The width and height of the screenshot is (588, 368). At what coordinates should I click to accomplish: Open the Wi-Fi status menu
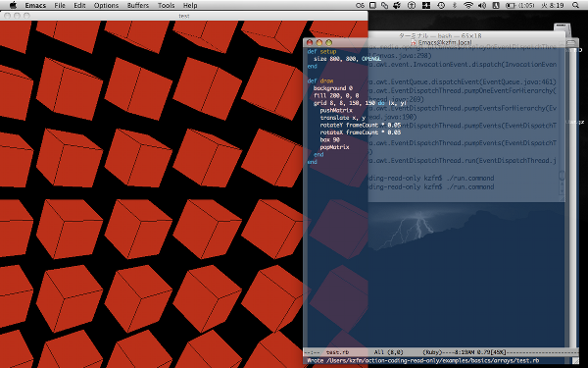(468, 5)
